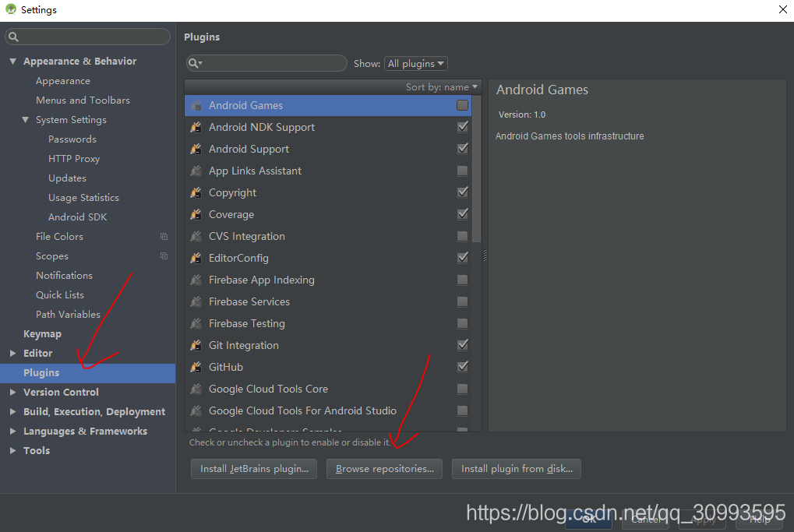The width and height of the screenshot is (794, 532).
Task: Enable the CVS Integration checkbox
Action: [x=462, y=236]
